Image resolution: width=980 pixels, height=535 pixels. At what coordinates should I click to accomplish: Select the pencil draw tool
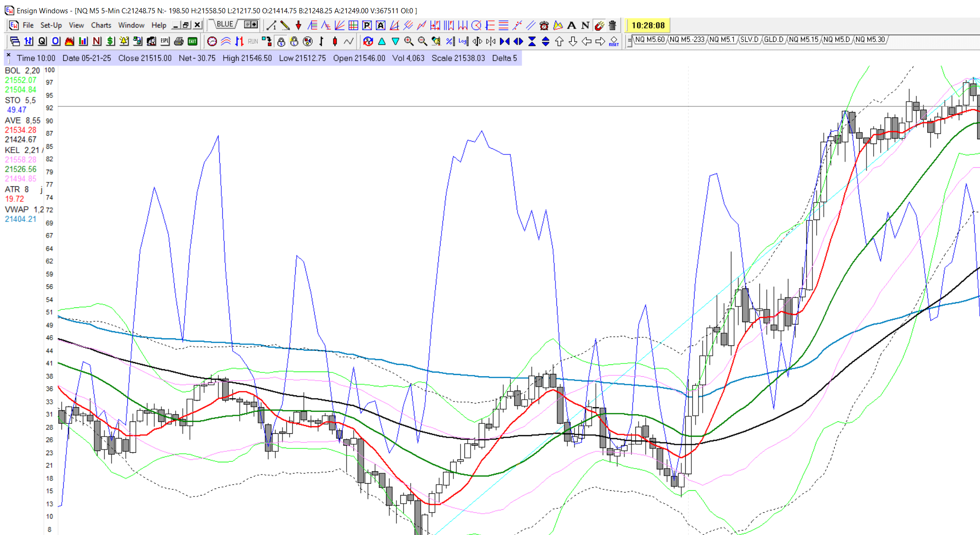point(285,26)
